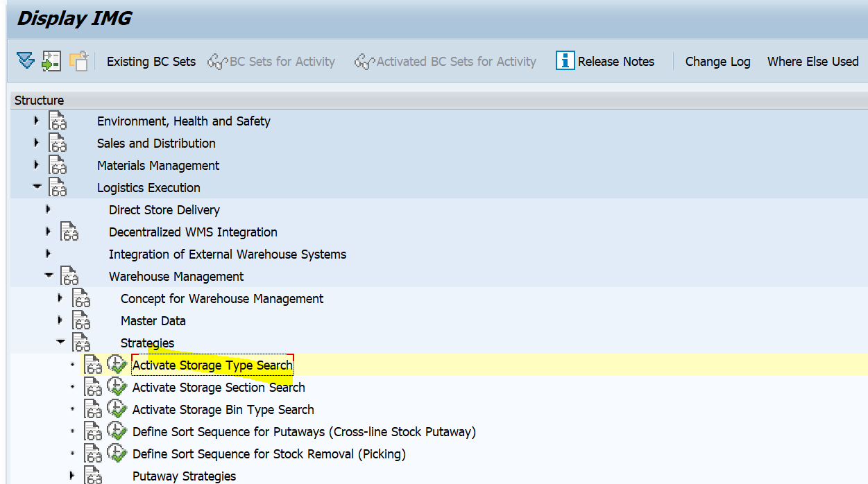
Task: Collapse the Strategies node
Action: [x=60, y=343]
